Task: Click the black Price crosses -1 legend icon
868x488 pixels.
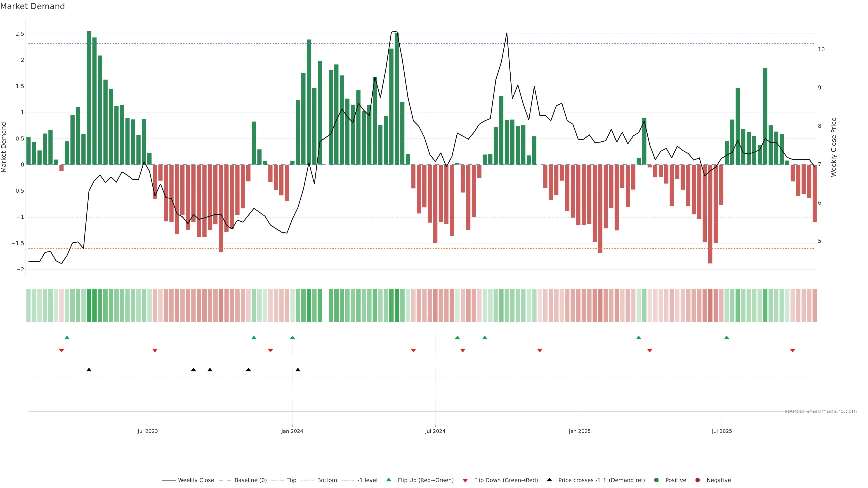Action: point(549,480)
